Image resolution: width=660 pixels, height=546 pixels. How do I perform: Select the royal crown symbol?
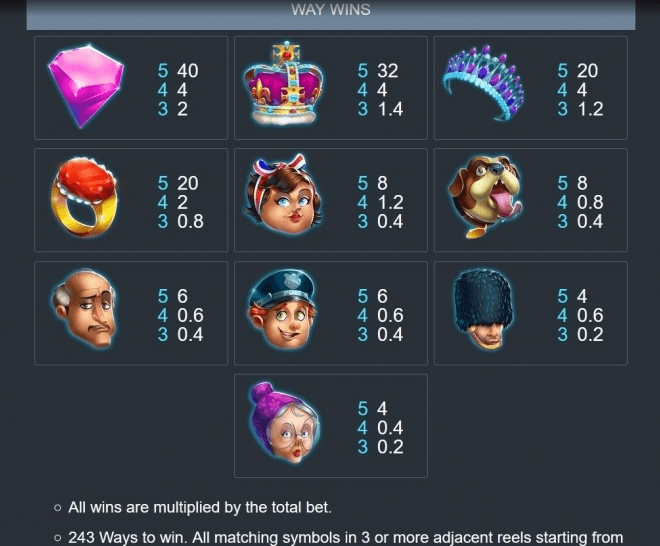click(x=284, y=83)
